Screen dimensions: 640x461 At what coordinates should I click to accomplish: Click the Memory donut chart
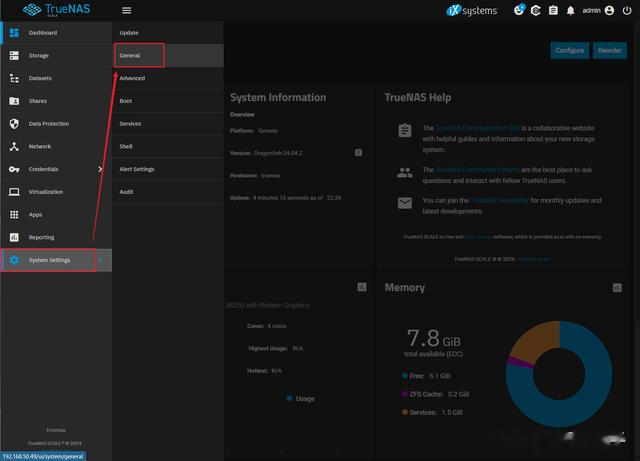pos(559,374)
